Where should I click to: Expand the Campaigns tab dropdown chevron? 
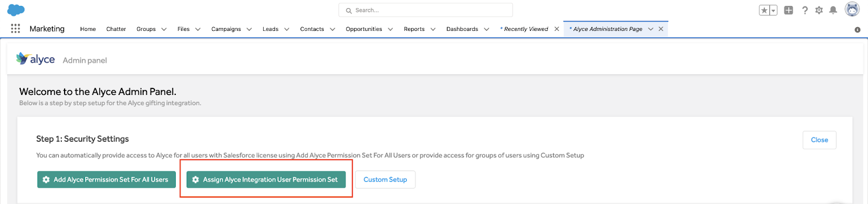249,29
